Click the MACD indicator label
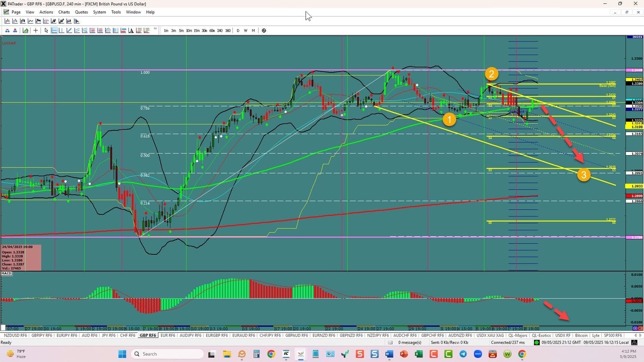The width and height of the screenshot is (644, 362). point(6,273)
